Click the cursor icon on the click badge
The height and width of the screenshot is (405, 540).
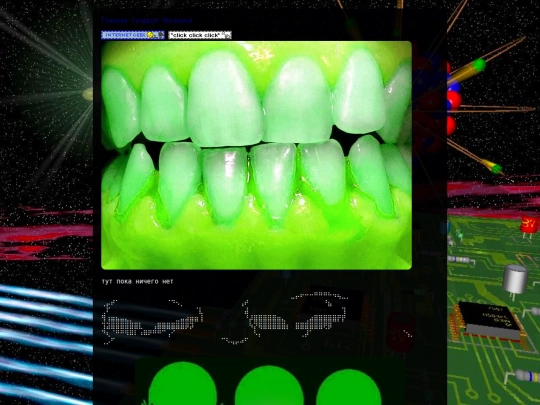point(227,35)
